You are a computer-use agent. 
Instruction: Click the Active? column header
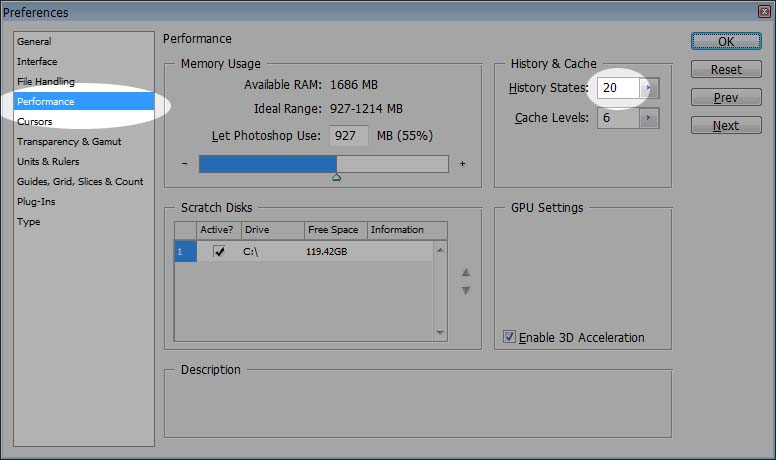coord(219,230)
